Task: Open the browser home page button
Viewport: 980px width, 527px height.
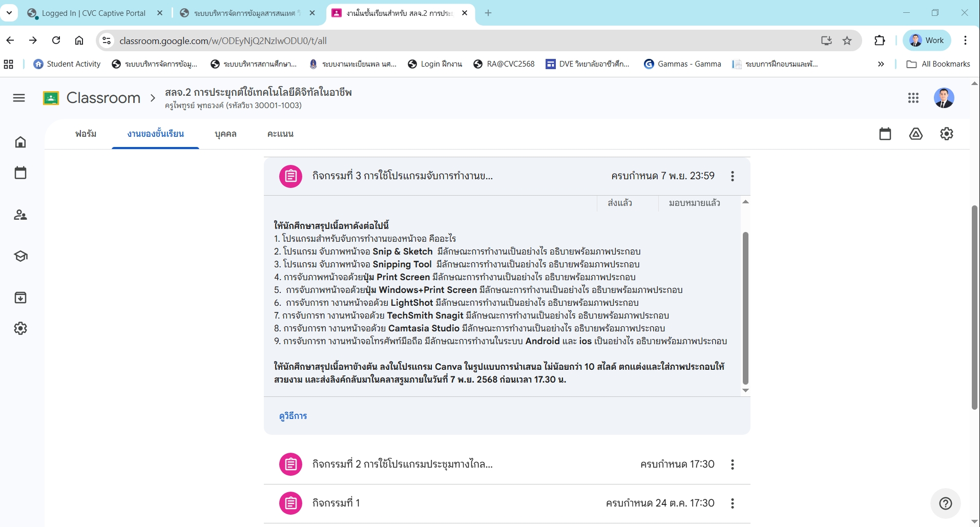Action: coord(79,40)
